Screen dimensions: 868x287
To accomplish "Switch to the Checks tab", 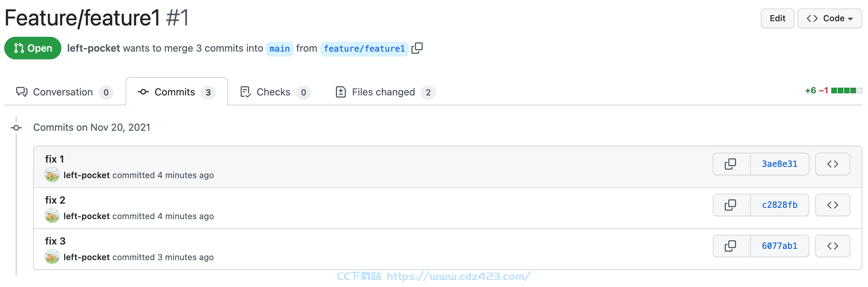I will pos(275,92).
